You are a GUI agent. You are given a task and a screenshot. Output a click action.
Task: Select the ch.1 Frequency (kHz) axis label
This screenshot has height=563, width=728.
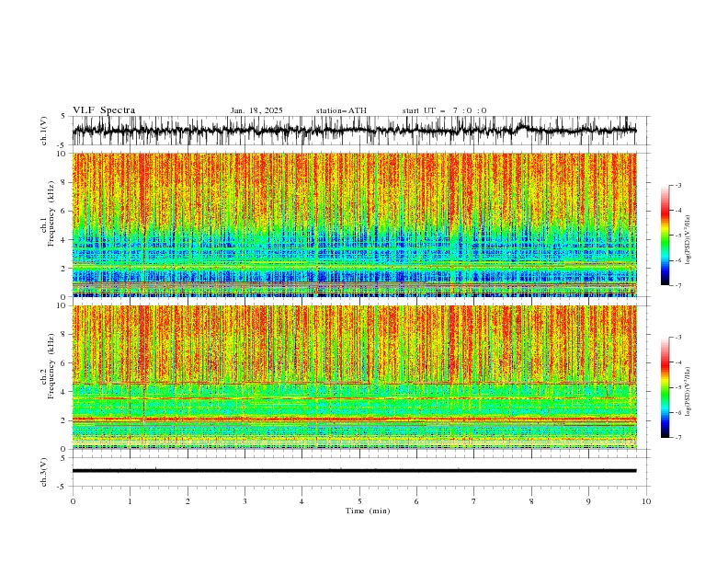(x=48, y=213)
